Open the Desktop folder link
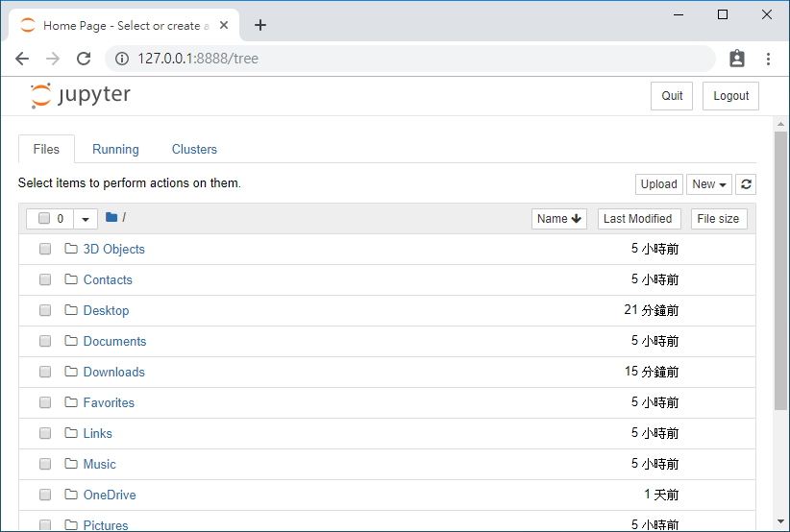 click(106, 310)
